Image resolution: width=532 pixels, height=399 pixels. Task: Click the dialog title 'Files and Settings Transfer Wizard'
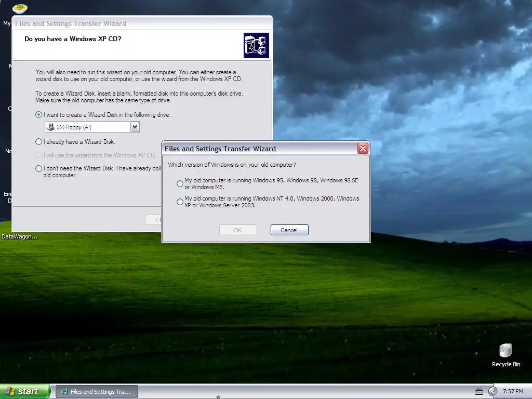point(220,149)
